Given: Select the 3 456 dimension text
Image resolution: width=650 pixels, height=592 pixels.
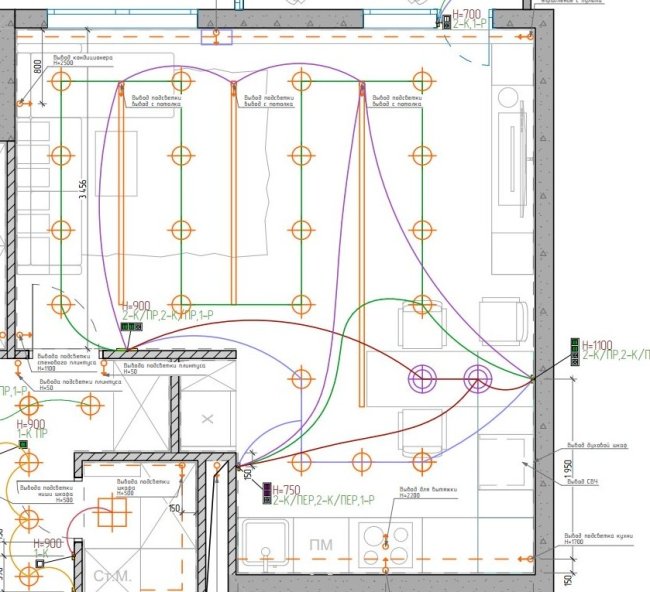Looking at the screenshot, I should 84,190.
